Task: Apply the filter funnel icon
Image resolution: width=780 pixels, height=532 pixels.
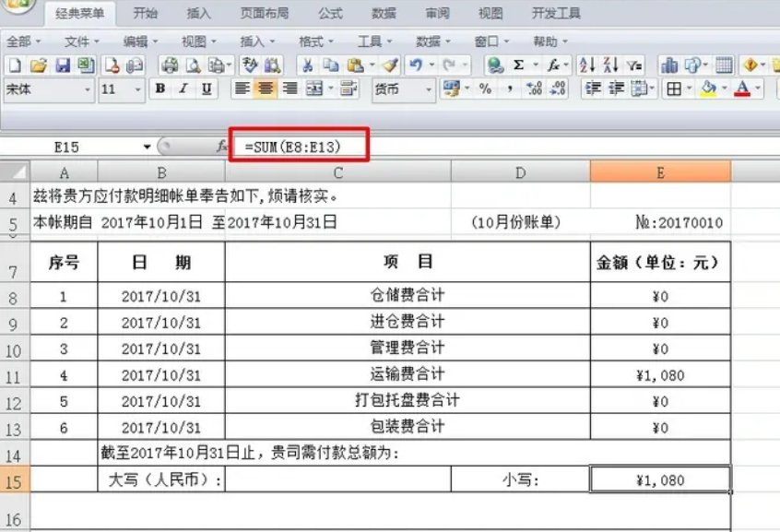Action: coord(634,65)
